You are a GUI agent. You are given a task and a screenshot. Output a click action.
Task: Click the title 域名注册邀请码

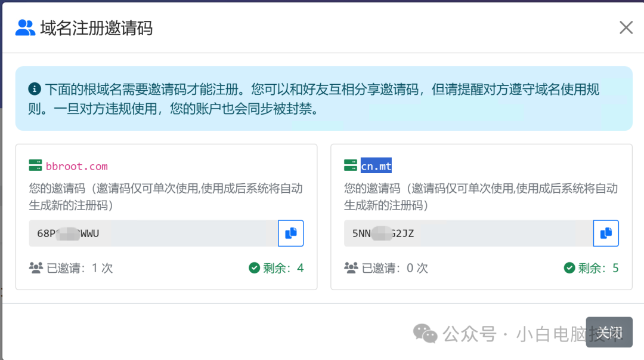(97, 29)
